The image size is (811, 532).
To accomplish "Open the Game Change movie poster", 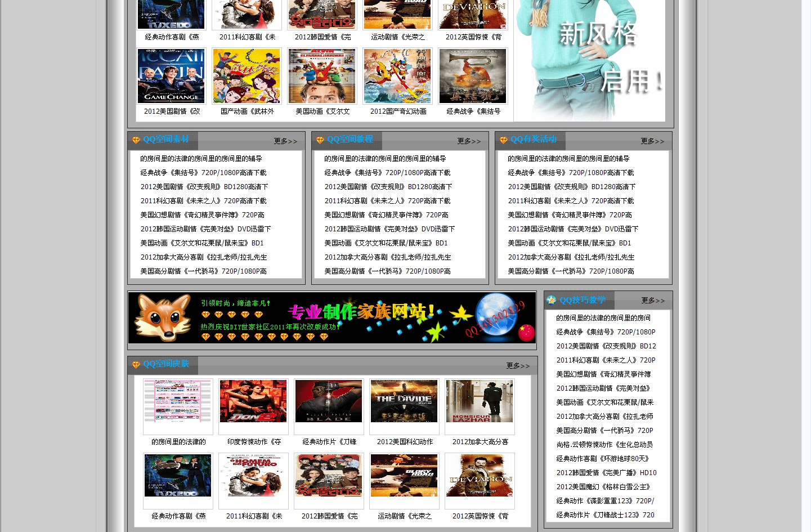I will pyautogui.click(x=172, y=76).
